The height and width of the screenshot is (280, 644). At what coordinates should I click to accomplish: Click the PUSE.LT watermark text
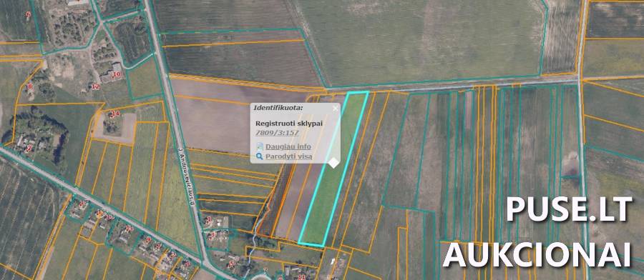[x=570, y=209]
